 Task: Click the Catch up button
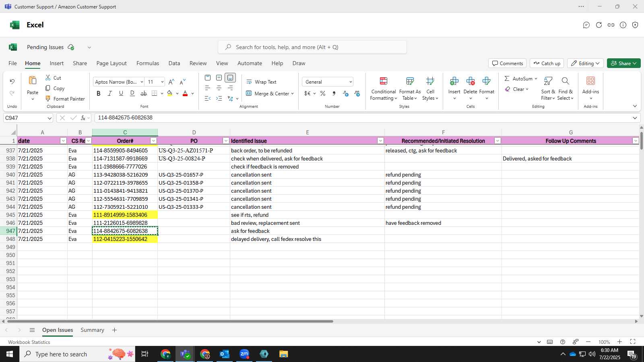(547, 64)
